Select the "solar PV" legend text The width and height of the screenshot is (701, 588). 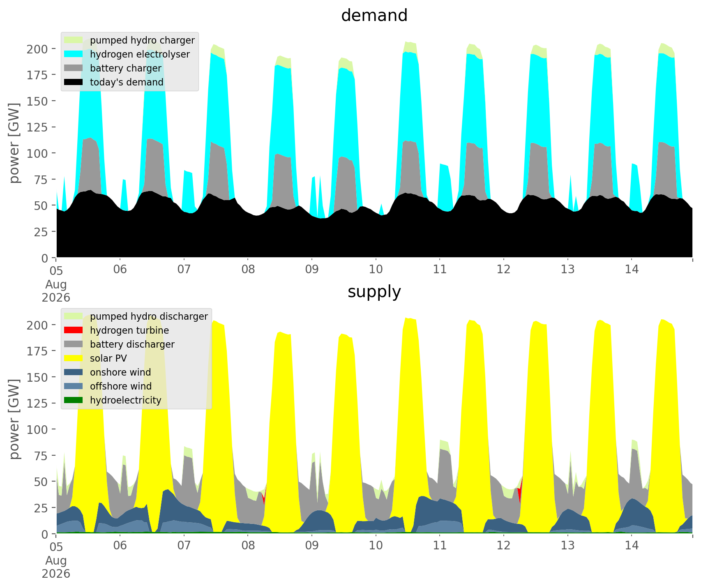pos(108,358)
